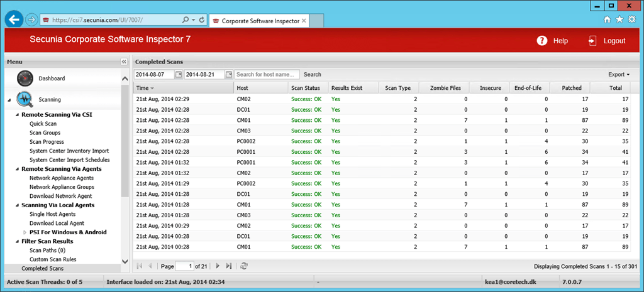The image size is (644, 292).
Task: Click the Logout door icon
Action: pyautogui.click(x=592, y=41)
